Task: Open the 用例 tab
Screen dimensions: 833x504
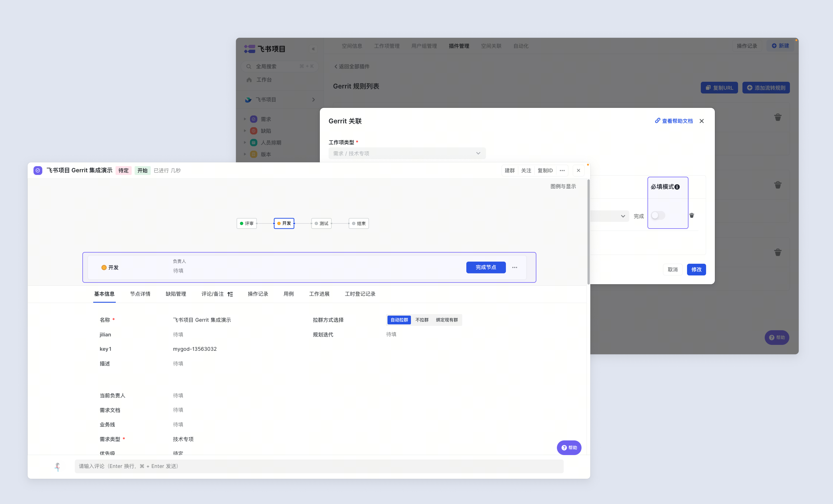Action: [x=289, y=294]
